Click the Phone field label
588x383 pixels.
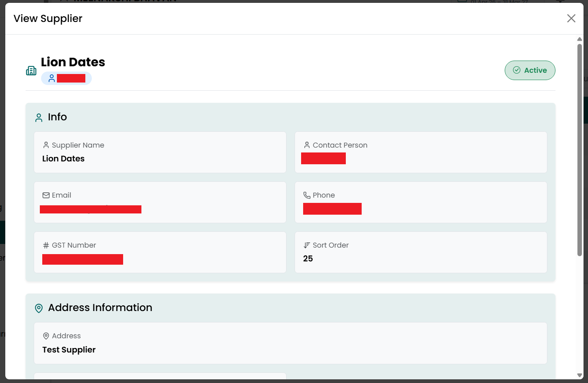point(324,195)
